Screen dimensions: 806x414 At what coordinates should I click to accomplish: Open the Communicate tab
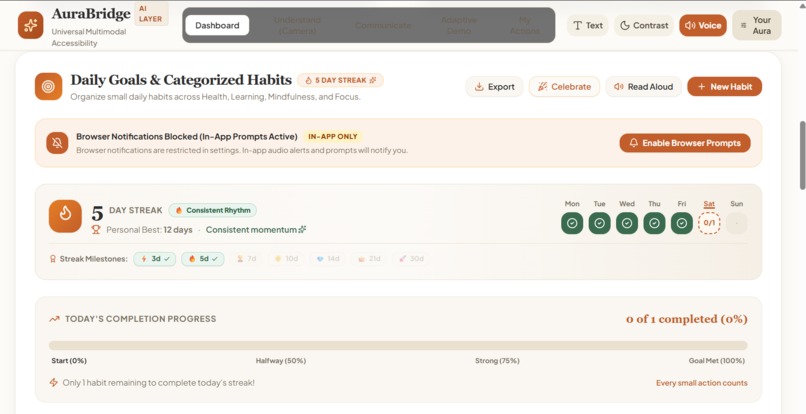tap(383, 25)
